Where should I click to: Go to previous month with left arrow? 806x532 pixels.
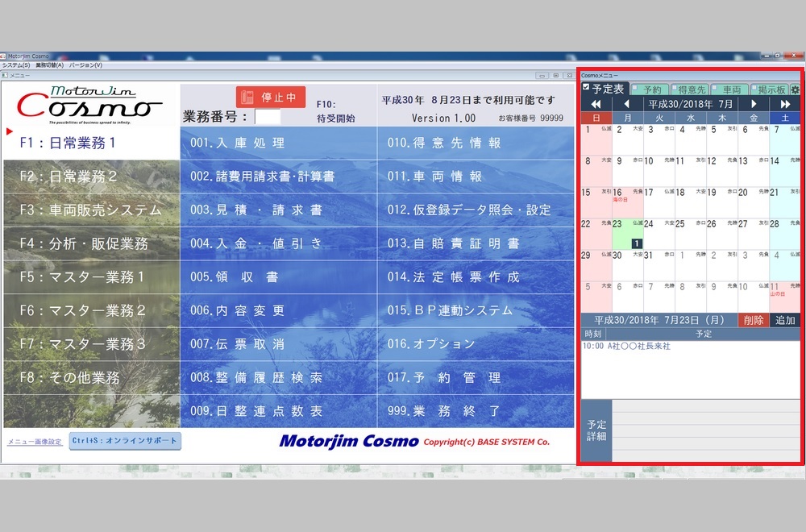coord(627,104)
